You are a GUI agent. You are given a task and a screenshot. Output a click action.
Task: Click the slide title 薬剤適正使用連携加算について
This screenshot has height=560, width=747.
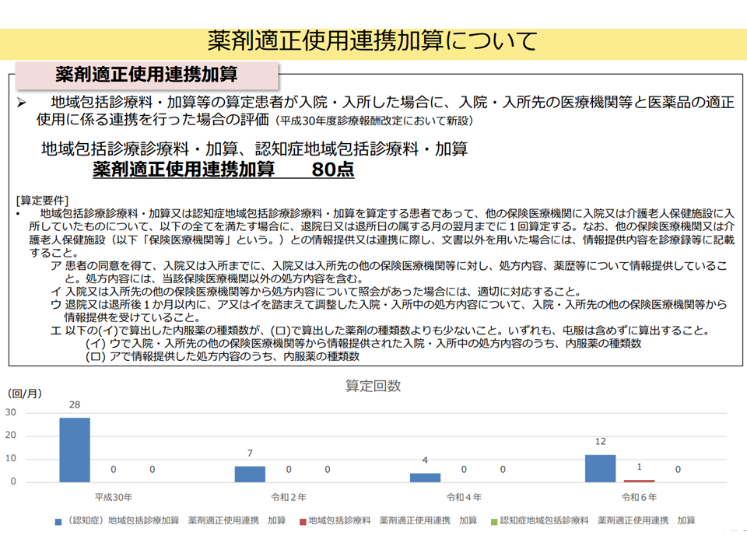pos(373,41)
